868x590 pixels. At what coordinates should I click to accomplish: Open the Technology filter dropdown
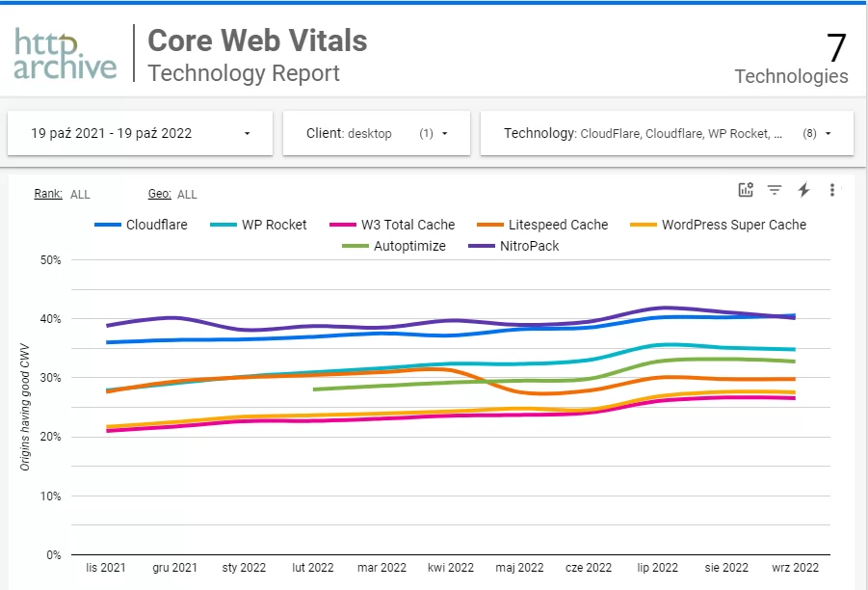point(667,133)
